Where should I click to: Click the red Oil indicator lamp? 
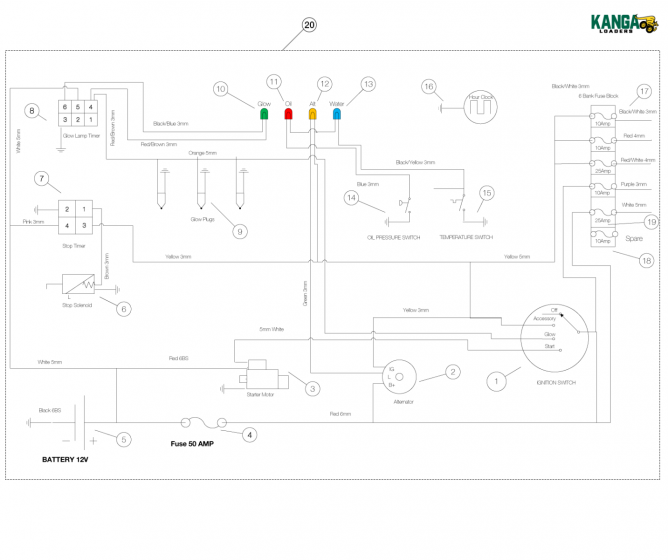(288, 115)
